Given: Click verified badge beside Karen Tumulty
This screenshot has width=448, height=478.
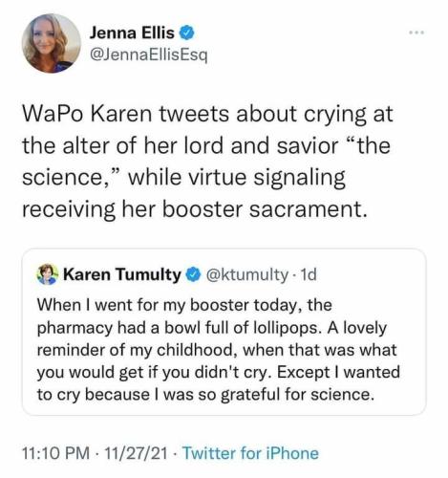Looking at the screenshot, I should (193, 274).
